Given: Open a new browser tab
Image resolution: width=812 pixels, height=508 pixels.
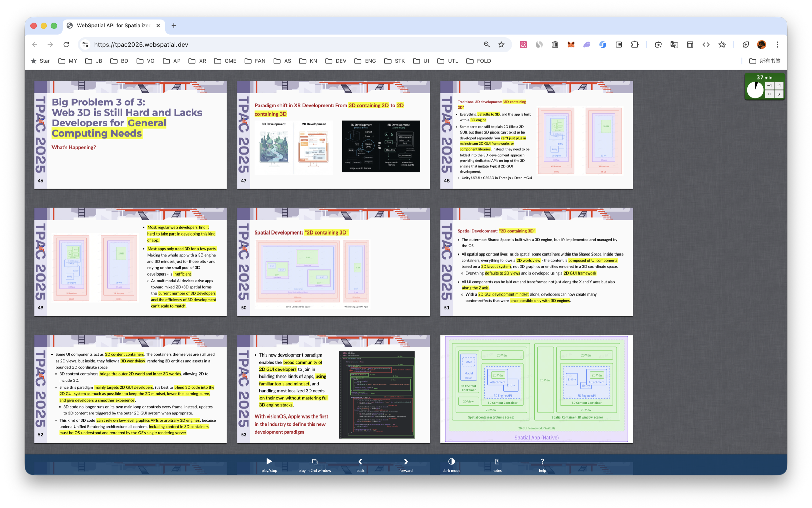Looking at the screenshot, I should (x=174, y=26).
